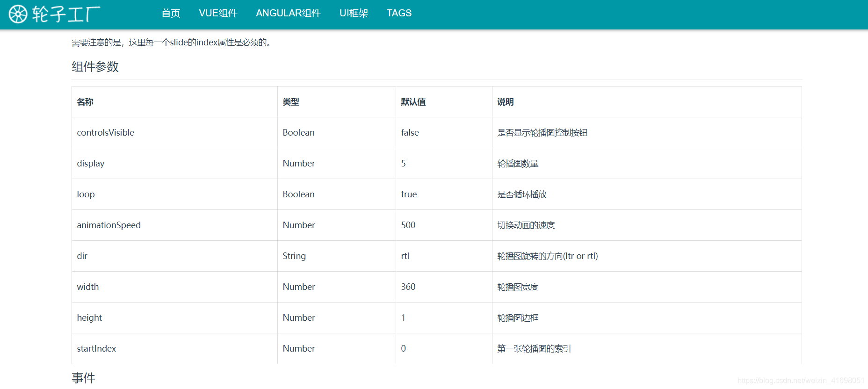The width and height of the screenshot is (868, 389).
Task: Click description 是否循环播放
Action: (522, 194)
